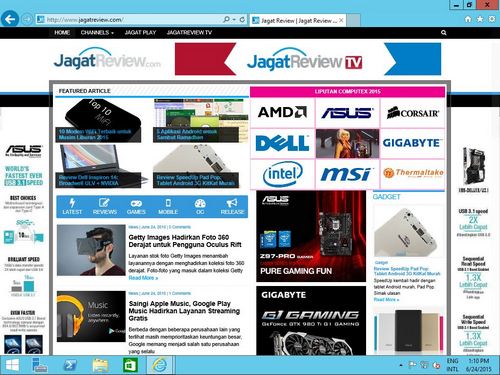The image size is (500, 375).
Task: Open the browser Home icon
Action: click(468, 19)
